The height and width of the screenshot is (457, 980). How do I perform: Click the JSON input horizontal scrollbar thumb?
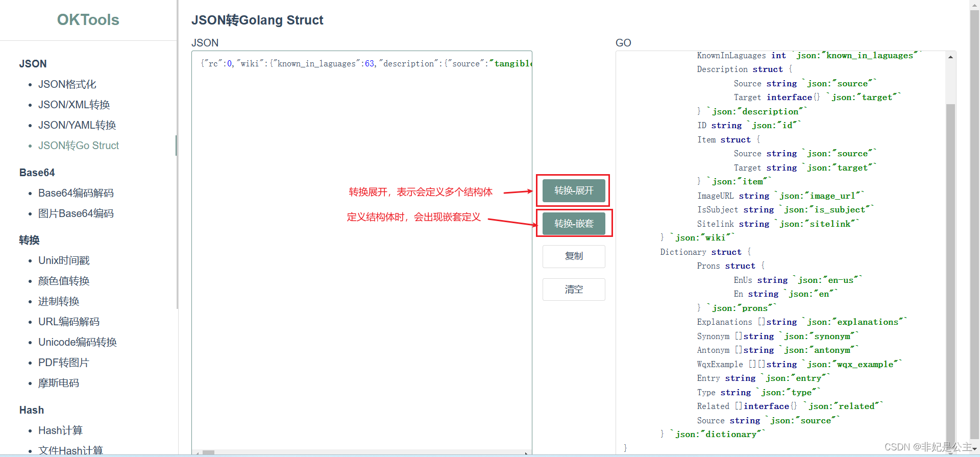[208, 452]
